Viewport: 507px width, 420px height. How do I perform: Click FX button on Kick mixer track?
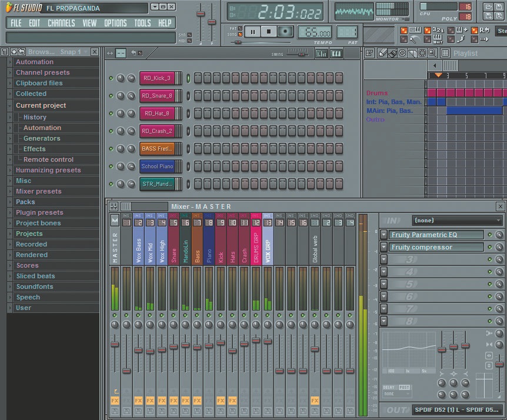click(221, 401)
